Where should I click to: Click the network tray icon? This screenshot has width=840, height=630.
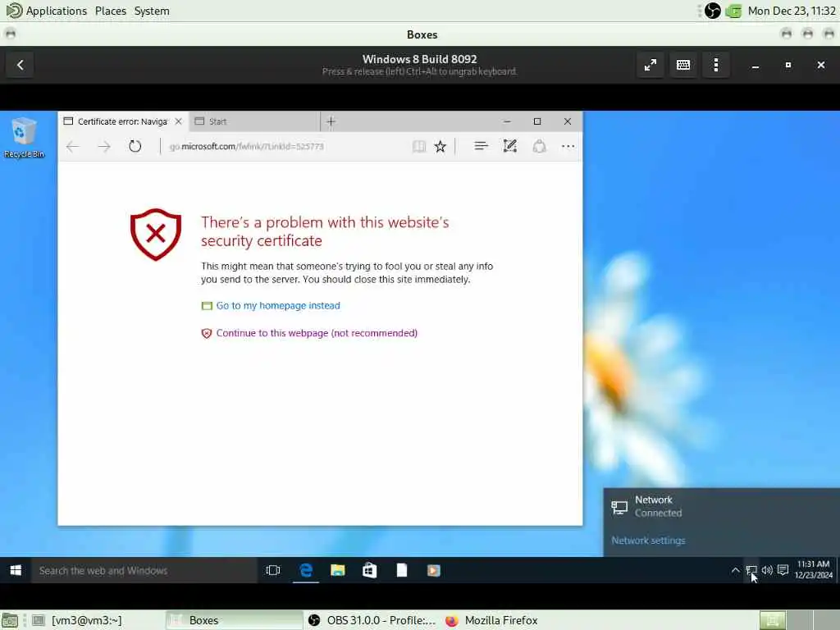point(751,571)
